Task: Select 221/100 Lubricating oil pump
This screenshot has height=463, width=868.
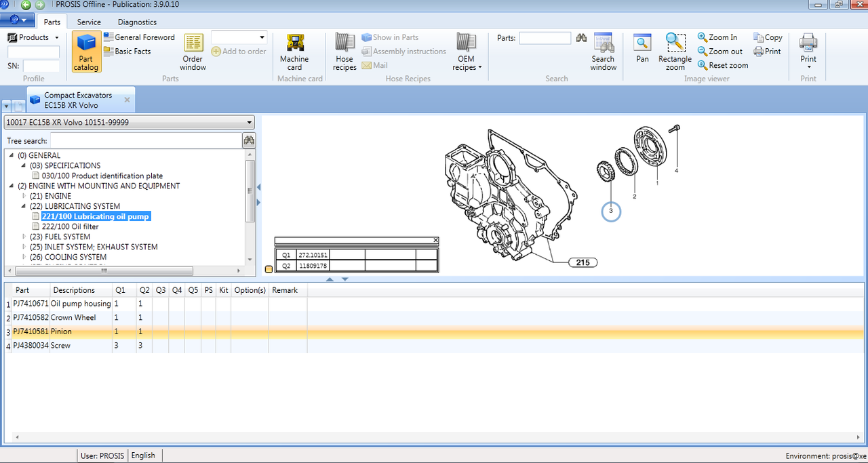Action: pos(95,216)
